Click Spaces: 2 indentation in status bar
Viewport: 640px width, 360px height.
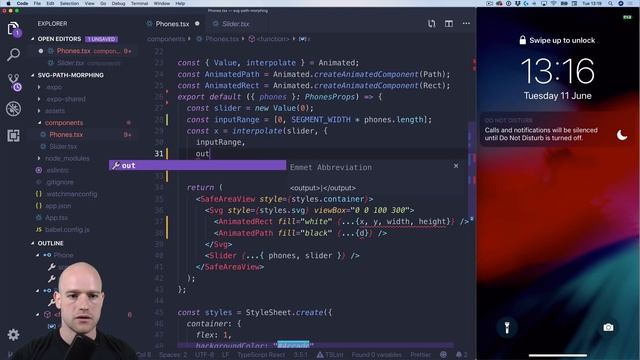(x=173, y=355)
